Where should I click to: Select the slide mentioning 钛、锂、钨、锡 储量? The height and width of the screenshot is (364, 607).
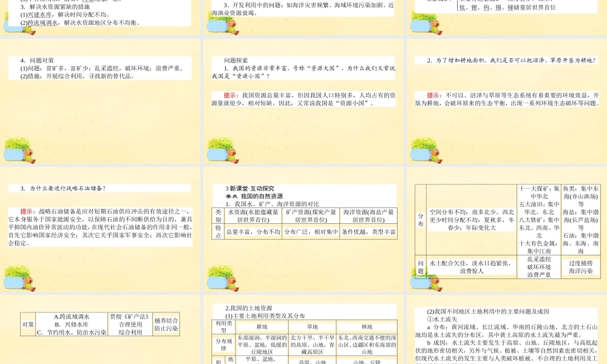tap(507, 18)
